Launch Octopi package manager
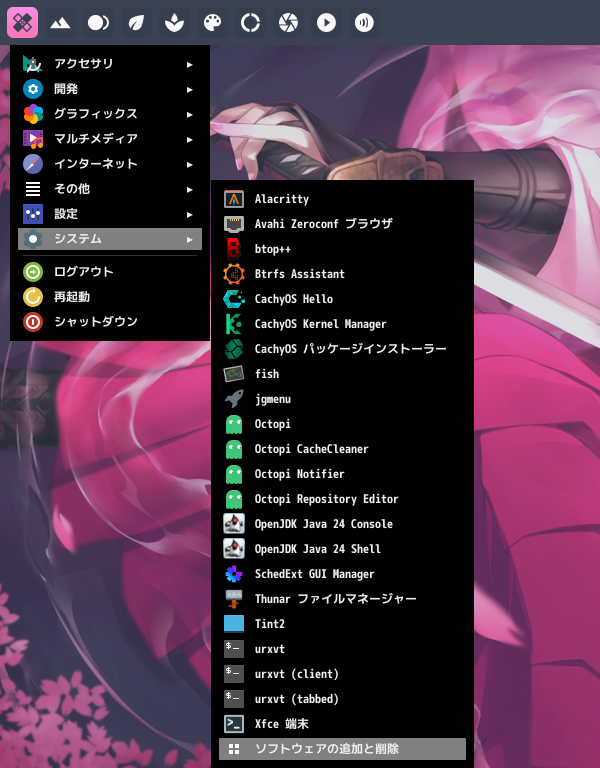 (342, 424)
